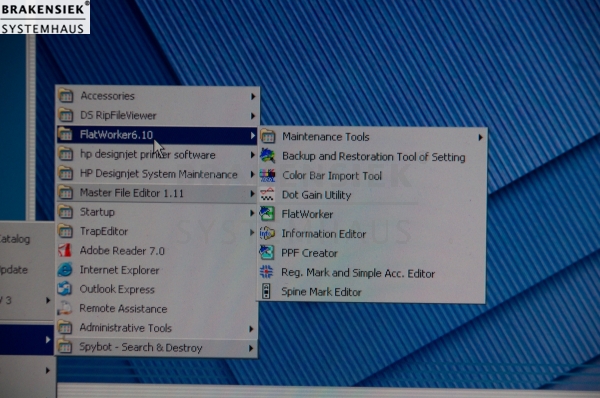Expand the TrapEditor submenu arrow
Image resolution: width=600 pixels, height=398 pixels.
tap(252, 232)
